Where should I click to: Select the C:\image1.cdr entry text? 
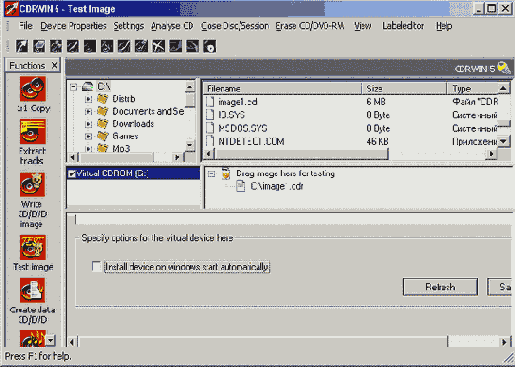click(x=277, y=186)
